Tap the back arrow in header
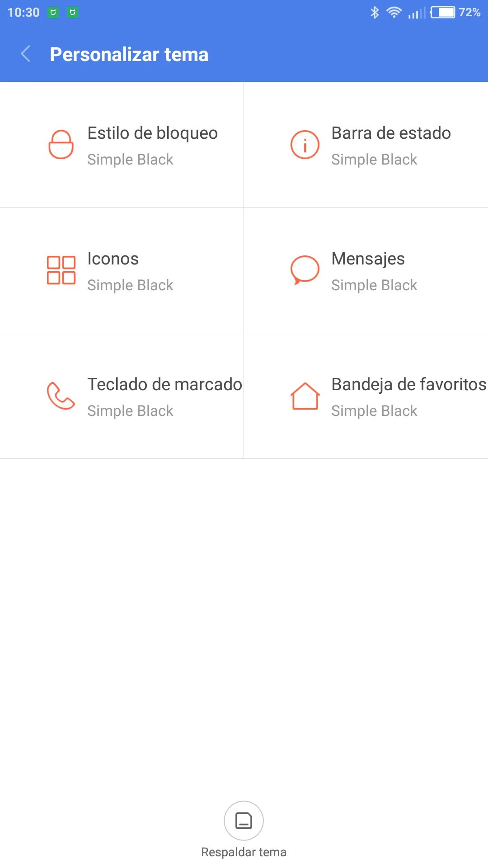 26,54
